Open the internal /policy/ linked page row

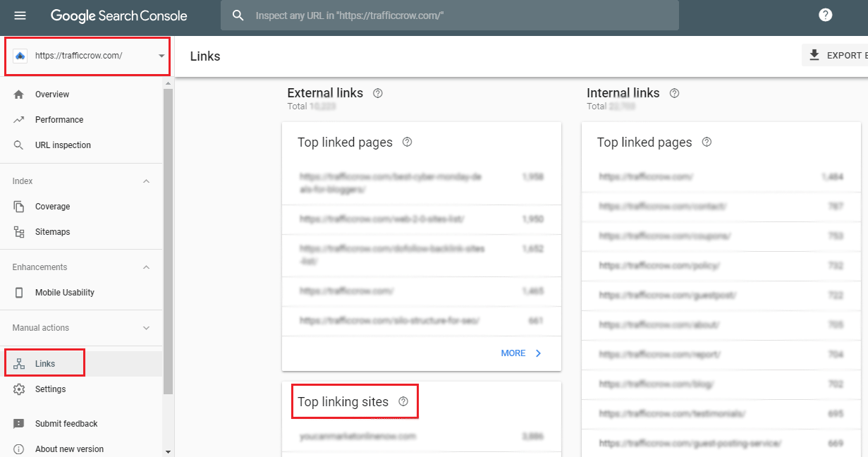point(721,266)
